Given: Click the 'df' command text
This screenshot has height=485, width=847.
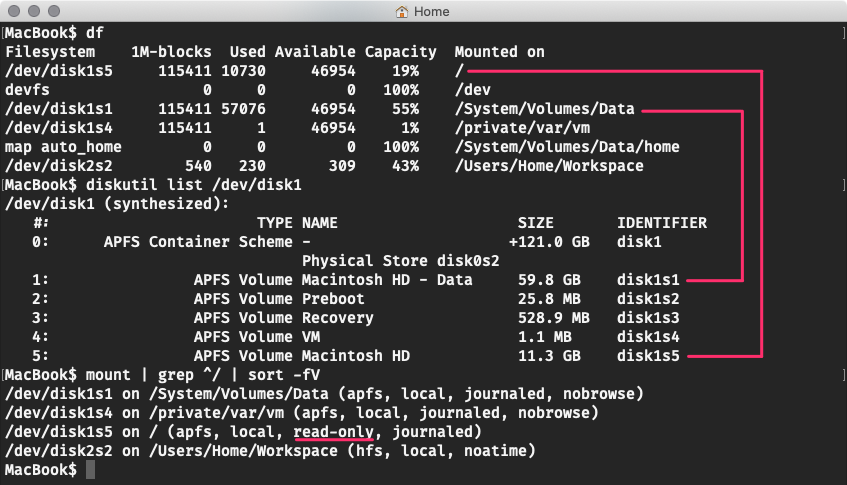Looking at the screenshot, I should [95, 33].
